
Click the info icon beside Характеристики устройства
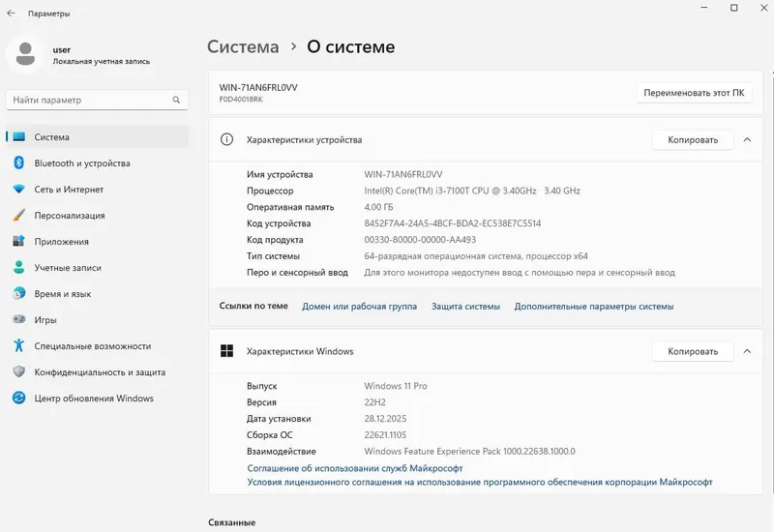[226, 139]
